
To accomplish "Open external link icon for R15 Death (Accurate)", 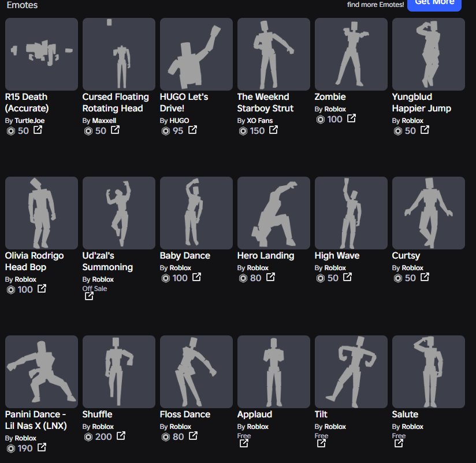I will coord(38,130).
